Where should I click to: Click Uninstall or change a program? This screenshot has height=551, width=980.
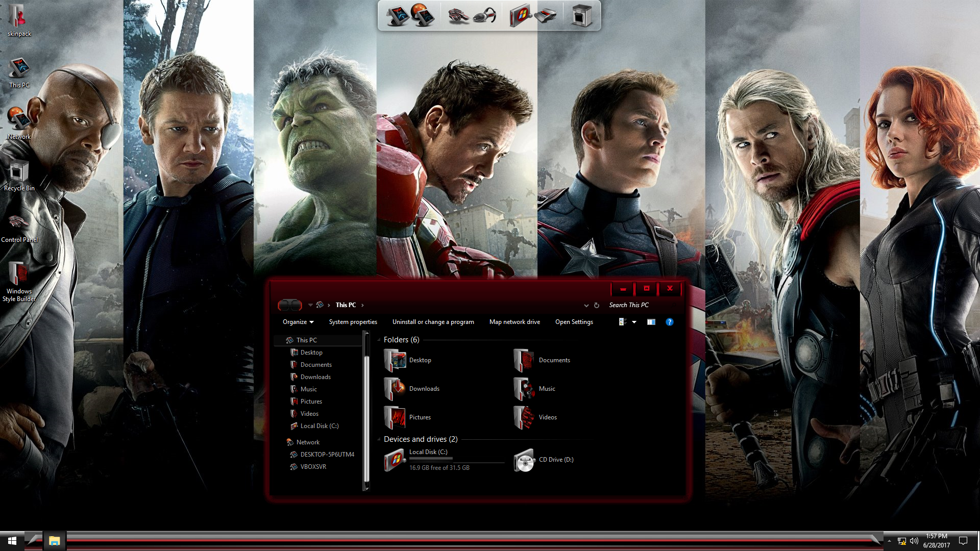pyautogui.click(x=433, y=322)
